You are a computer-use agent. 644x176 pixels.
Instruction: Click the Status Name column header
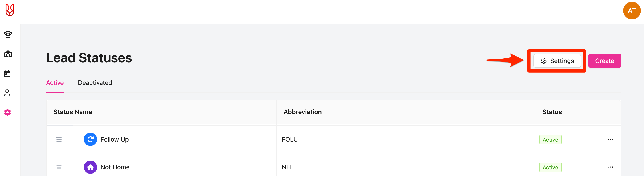pyautogui.click(x=73, y=112)
